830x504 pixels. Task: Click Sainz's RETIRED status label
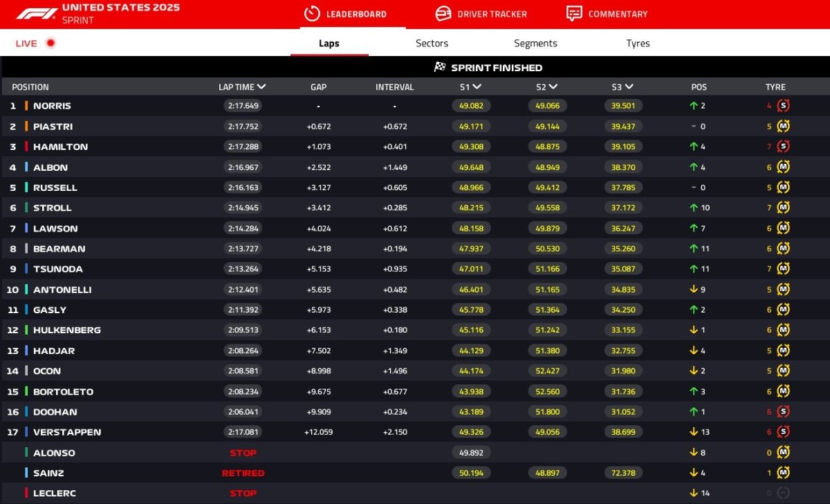(x=243, y=473)
